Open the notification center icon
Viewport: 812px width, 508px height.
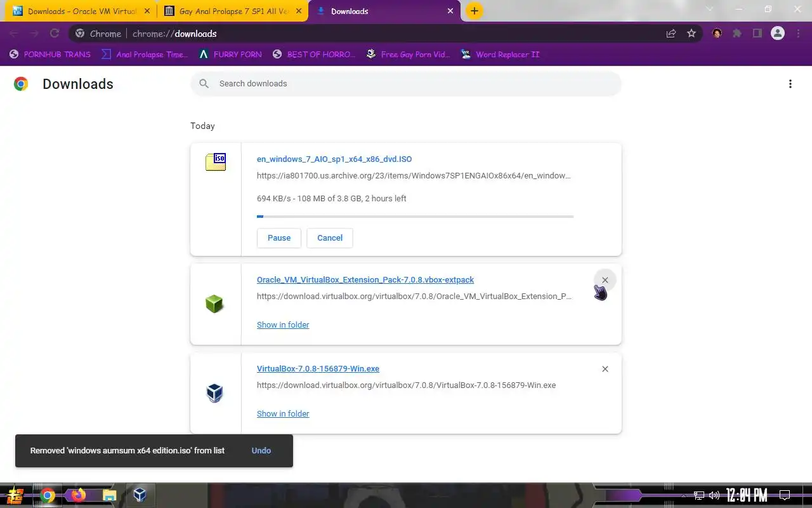click(x=785, y=495)
